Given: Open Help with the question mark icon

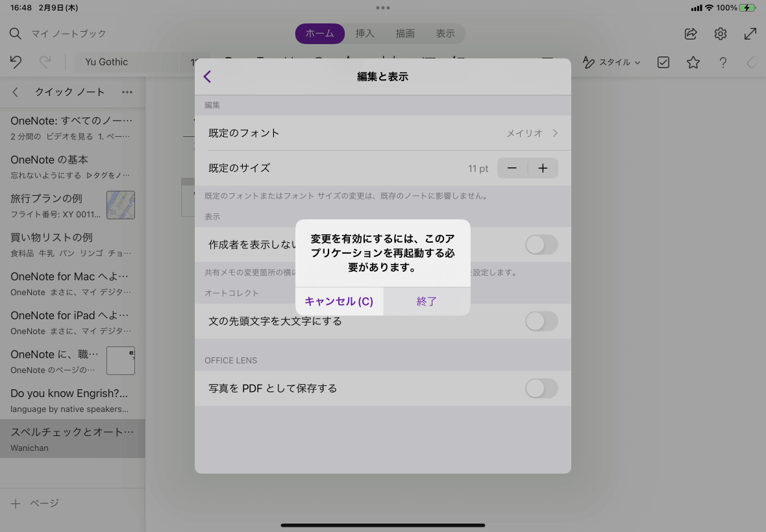Looking at the screenshot, I should tap(723, 62).
